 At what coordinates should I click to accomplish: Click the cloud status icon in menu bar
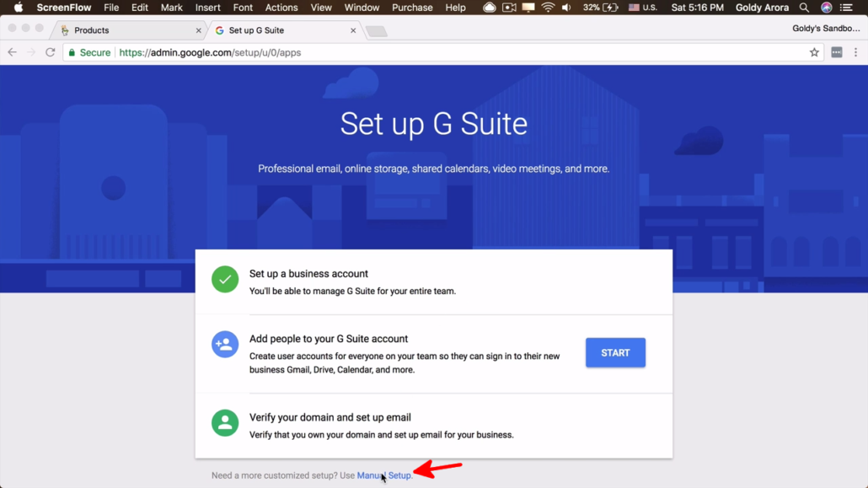coord(490,8)
